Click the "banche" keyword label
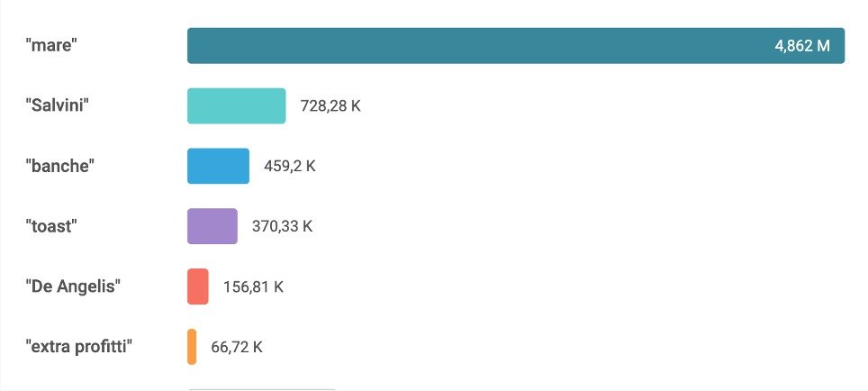 click(x=59, y=167)
